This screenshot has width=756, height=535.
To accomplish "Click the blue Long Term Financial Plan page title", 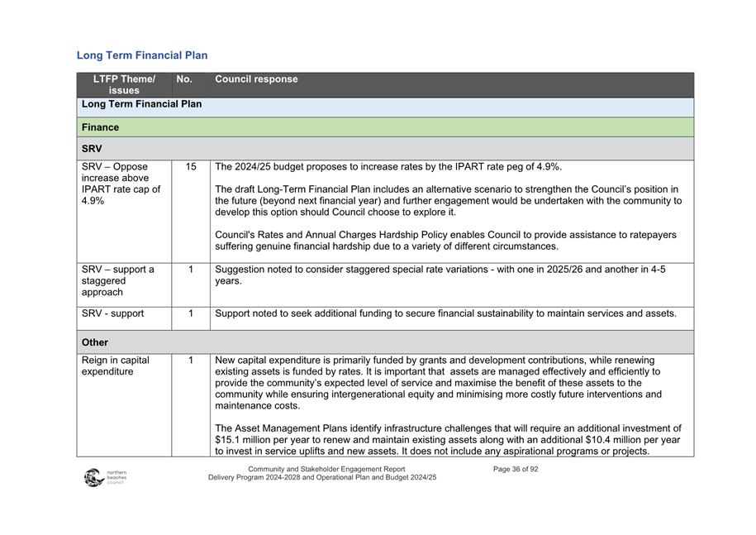I will 141,55.
